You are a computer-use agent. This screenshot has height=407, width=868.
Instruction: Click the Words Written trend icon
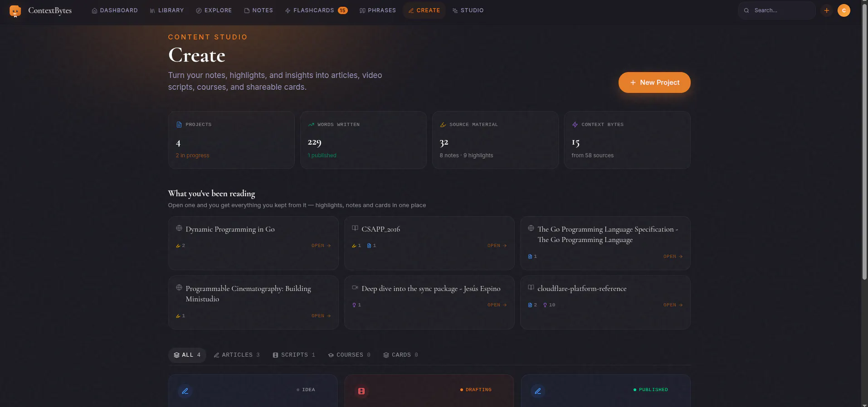(311, 125)
